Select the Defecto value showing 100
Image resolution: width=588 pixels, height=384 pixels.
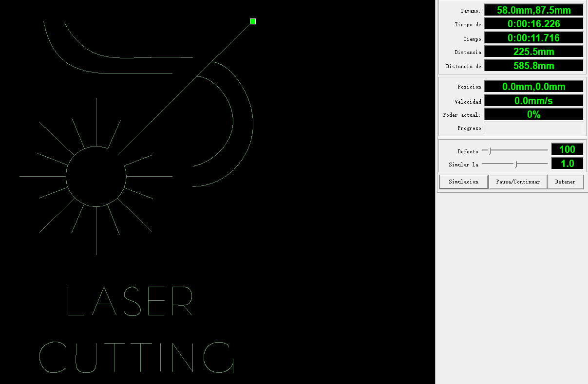pos(567,149)
